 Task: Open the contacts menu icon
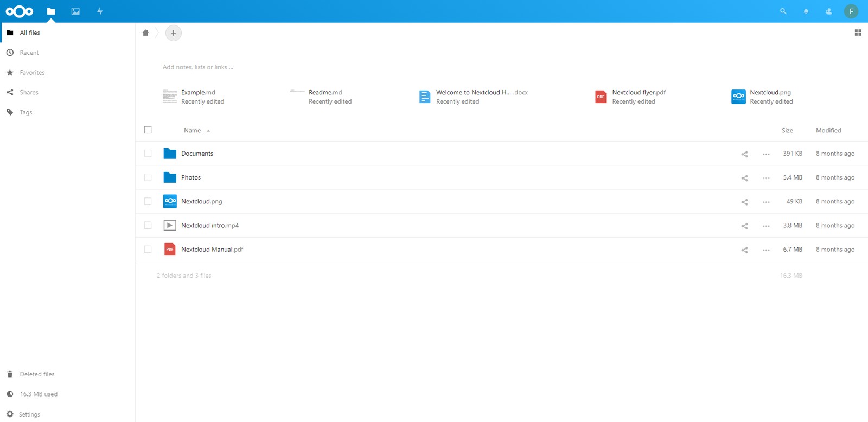(x=829, y=11)
